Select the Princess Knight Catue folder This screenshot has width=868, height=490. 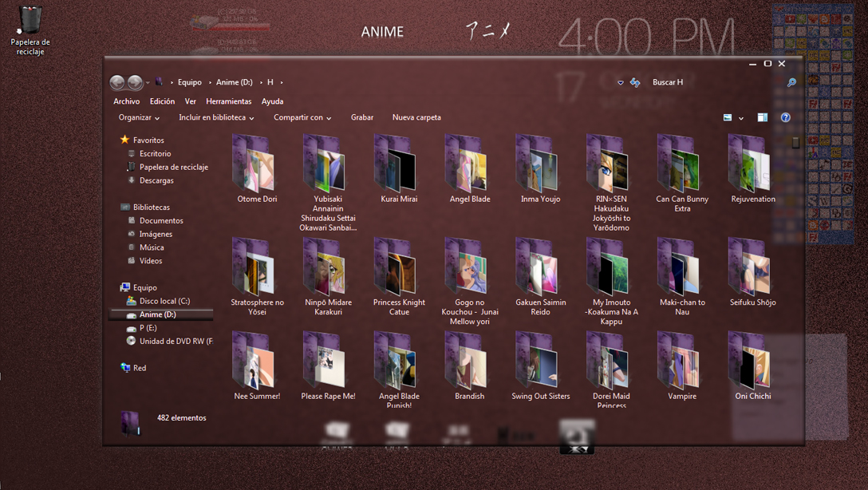tap(399, 276)
